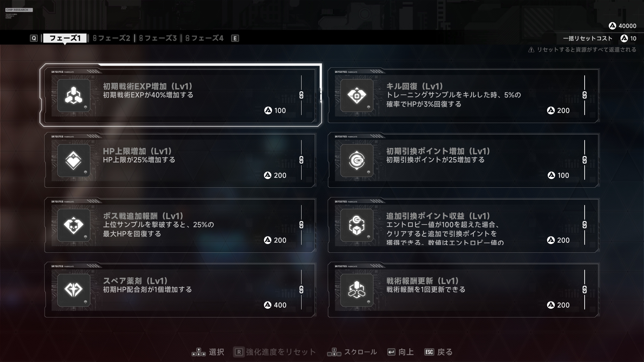Image resolution: width=644 pixels, height=362 pixels.
Task: Select the 戦術報酬更新 icon
Action: (x=357, y=290)
